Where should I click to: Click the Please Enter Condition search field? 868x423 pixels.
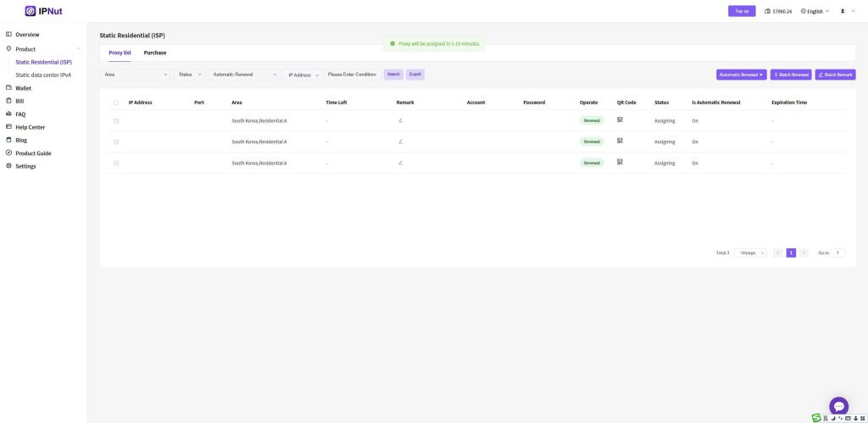click(x=353, y=75)
